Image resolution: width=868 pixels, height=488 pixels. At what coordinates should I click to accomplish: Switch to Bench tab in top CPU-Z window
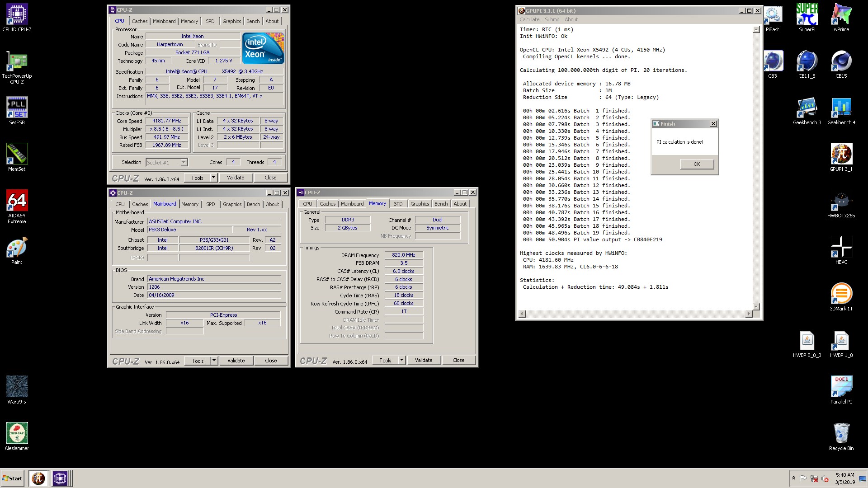pos(253,21)
